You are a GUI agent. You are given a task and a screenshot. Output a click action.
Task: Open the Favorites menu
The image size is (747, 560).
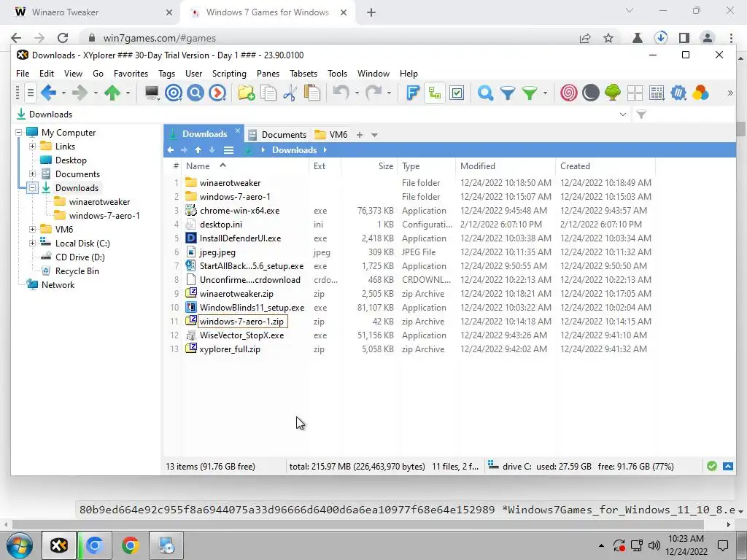(x=131, y=74)
